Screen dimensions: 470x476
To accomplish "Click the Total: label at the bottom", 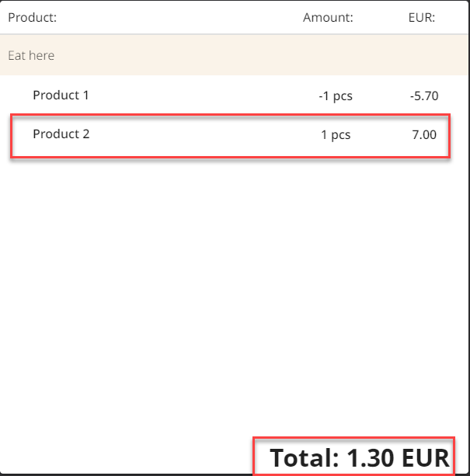I will (305, 457).
